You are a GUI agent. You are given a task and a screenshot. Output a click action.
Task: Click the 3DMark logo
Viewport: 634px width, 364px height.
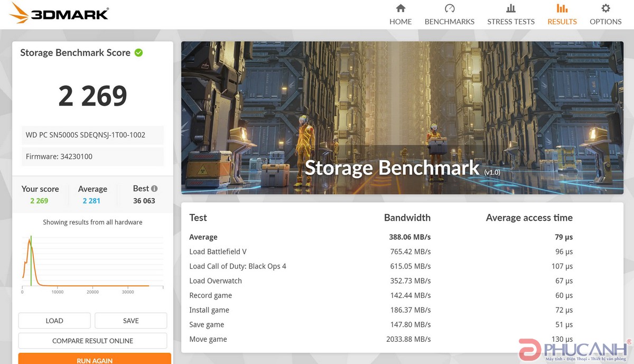(59, 14)
